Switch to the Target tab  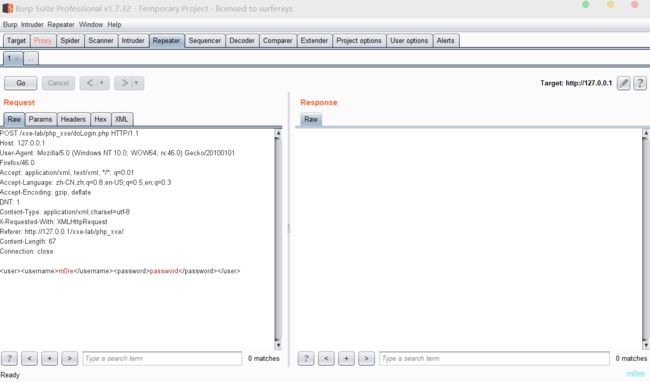click(x=17, y=41)
